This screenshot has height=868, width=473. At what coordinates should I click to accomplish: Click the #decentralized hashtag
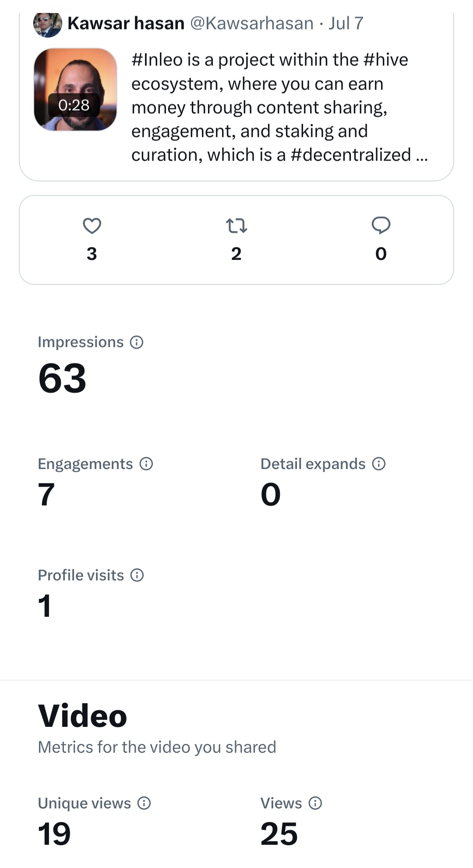click(351, 155)
